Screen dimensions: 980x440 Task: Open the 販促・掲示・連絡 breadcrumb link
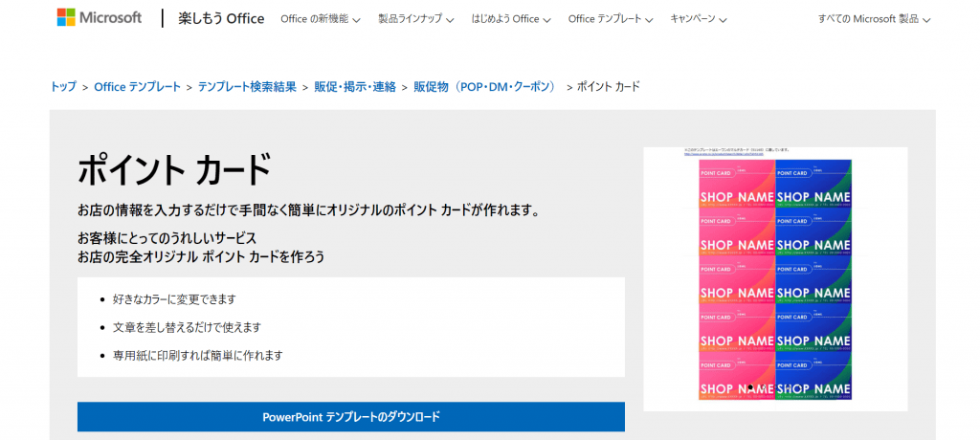click(354, 87)
